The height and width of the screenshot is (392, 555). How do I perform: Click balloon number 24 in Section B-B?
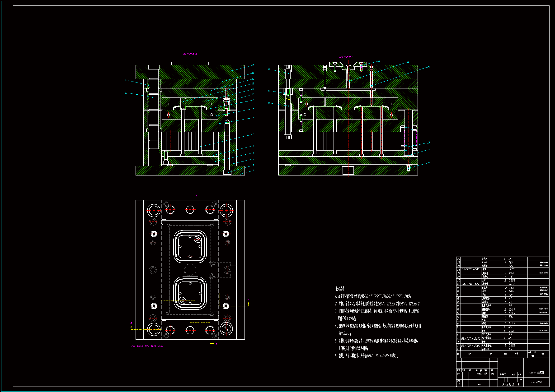pyautogui.click(x=428, y=67)
